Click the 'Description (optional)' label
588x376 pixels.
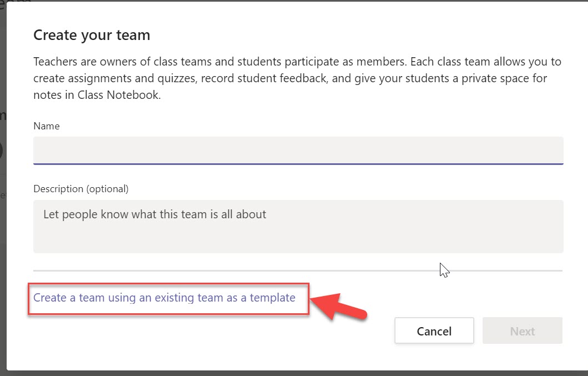[x=81, y=189]
